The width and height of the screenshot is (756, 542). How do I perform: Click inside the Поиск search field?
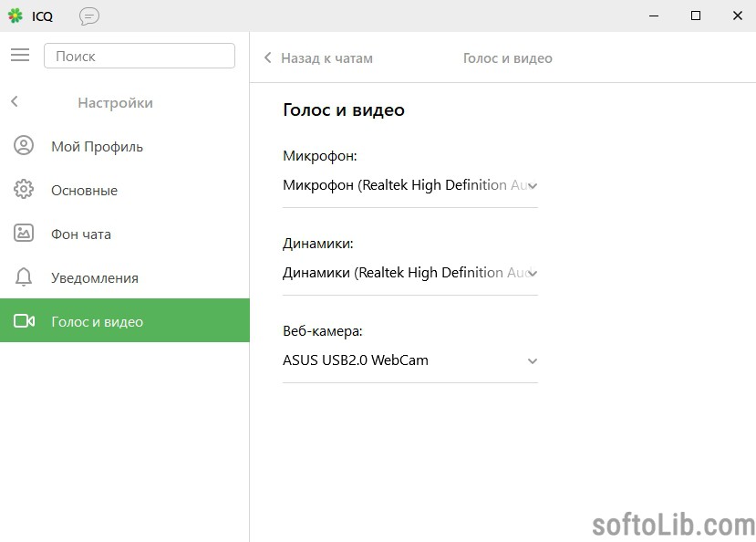[x=140, y=56]
